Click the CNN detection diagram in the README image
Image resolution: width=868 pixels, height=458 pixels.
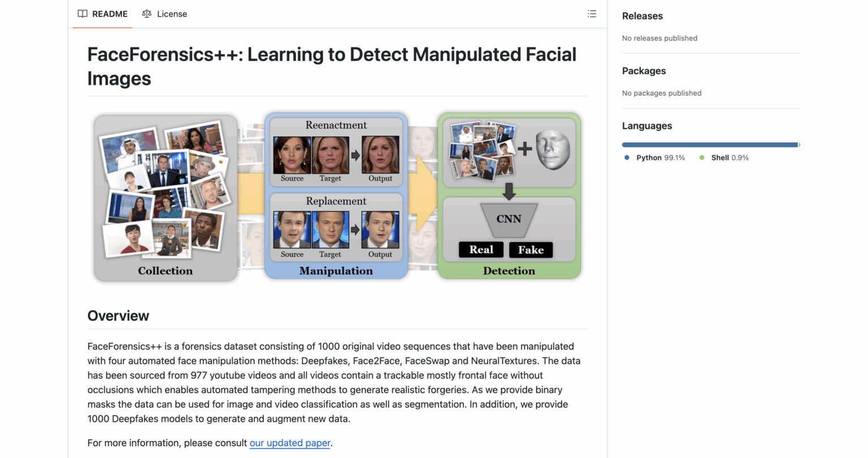(508, 219)
